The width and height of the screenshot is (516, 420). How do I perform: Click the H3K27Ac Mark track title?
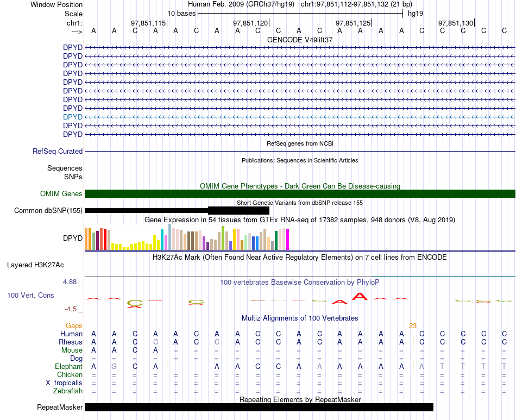pyautogui.click(x=300, y=257)
